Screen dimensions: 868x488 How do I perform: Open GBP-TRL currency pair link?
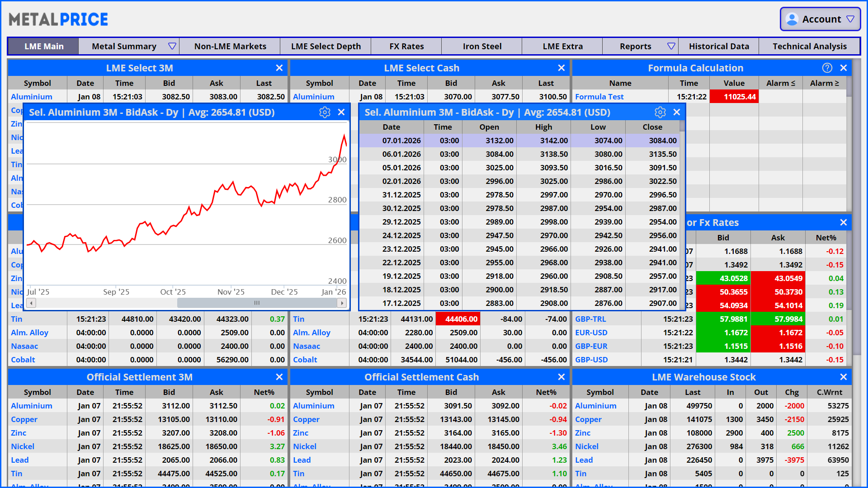pos(590,319)
